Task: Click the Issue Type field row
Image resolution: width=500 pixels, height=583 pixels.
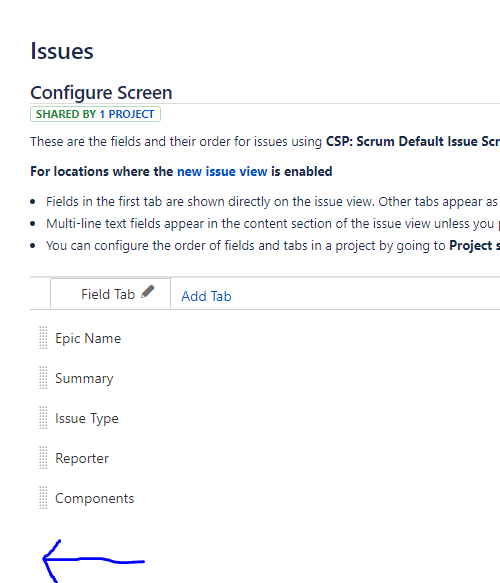Action: pos(265,418)
